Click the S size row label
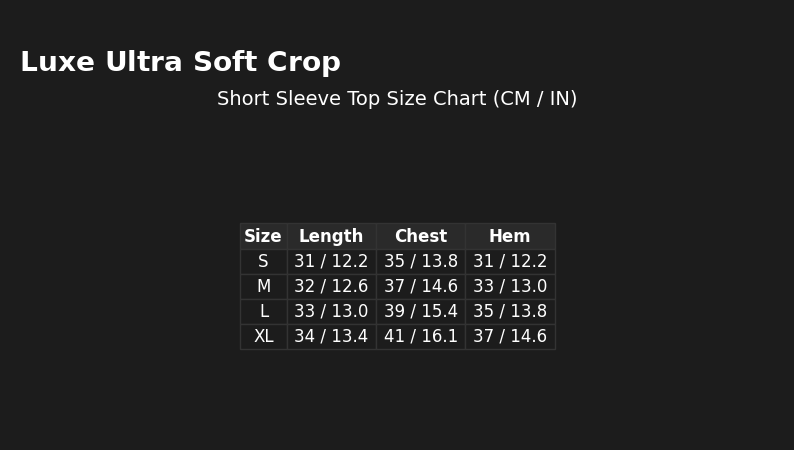This screenshot has width=794, height=450. tap(263, 262)
